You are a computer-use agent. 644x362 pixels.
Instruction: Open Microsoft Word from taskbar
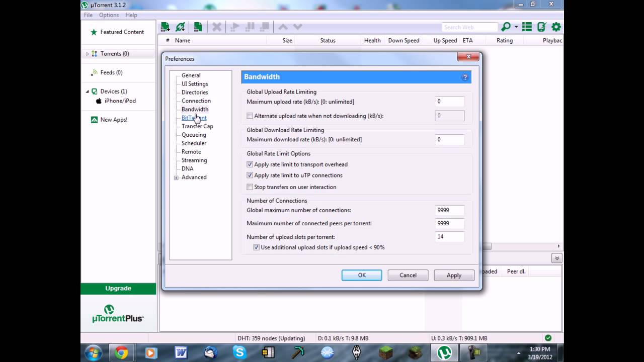coord(181,353)
